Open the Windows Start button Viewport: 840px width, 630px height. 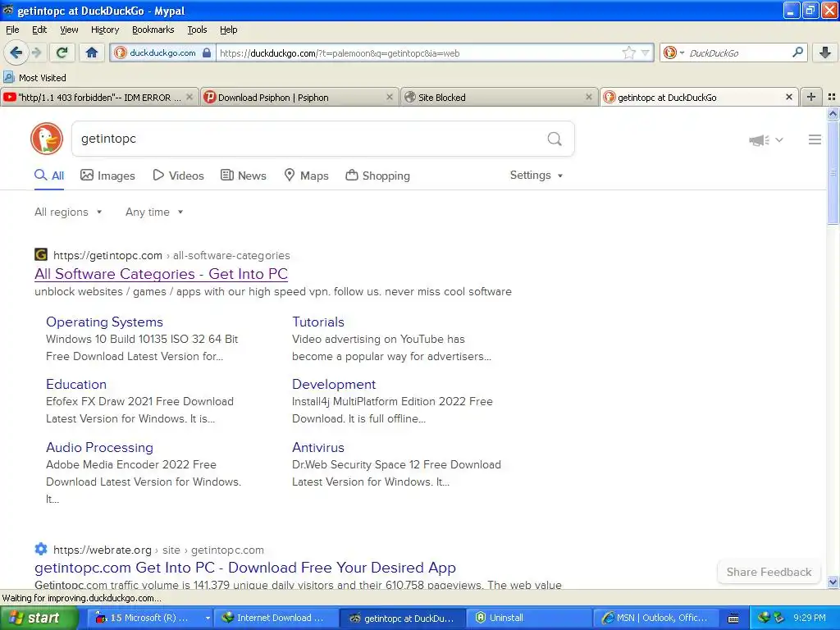point(39,618)
